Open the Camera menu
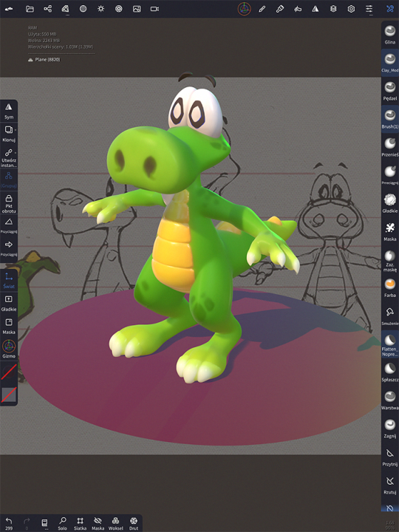This screenshot has height=532, width=399. (x=154, y=9)
